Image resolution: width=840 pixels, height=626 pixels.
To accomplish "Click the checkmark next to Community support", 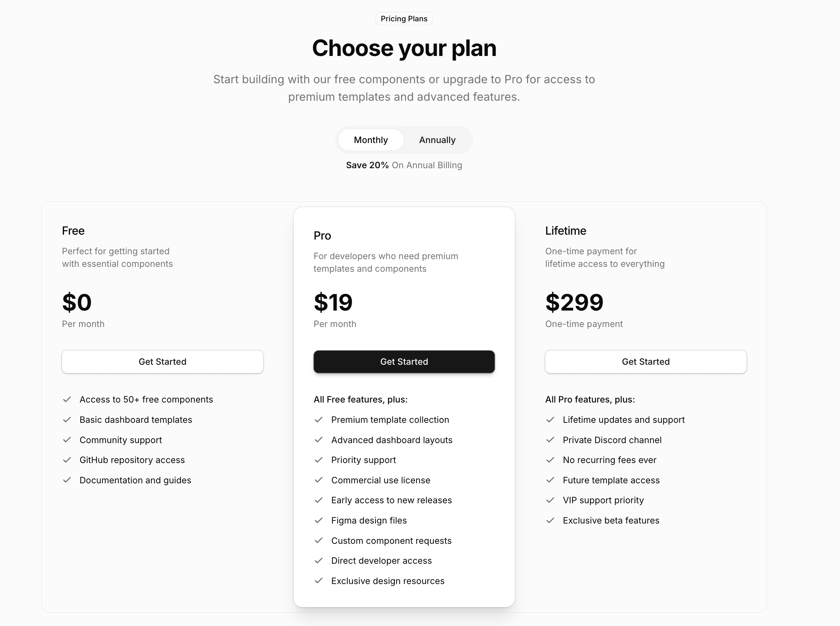I will tap(68, 440).
